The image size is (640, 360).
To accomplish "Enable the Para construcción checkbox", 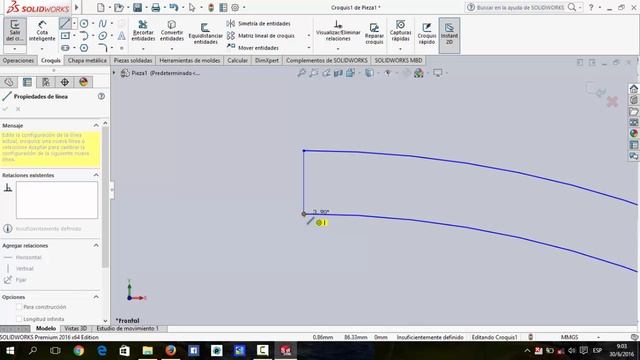I will (x=19, y=307).
